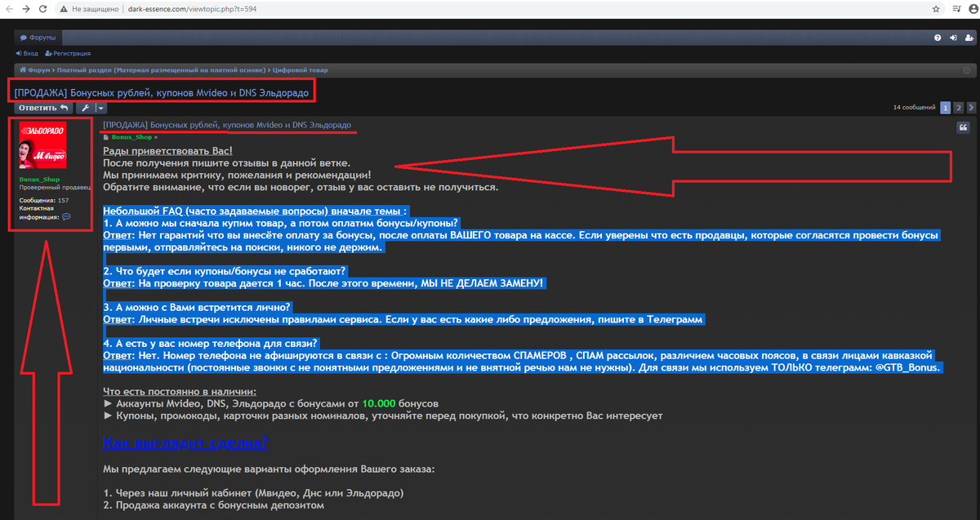The width and height of the screenshot is (980, 520).
Task: Select page 1 in pagination
Action: [x=945, y=108]
